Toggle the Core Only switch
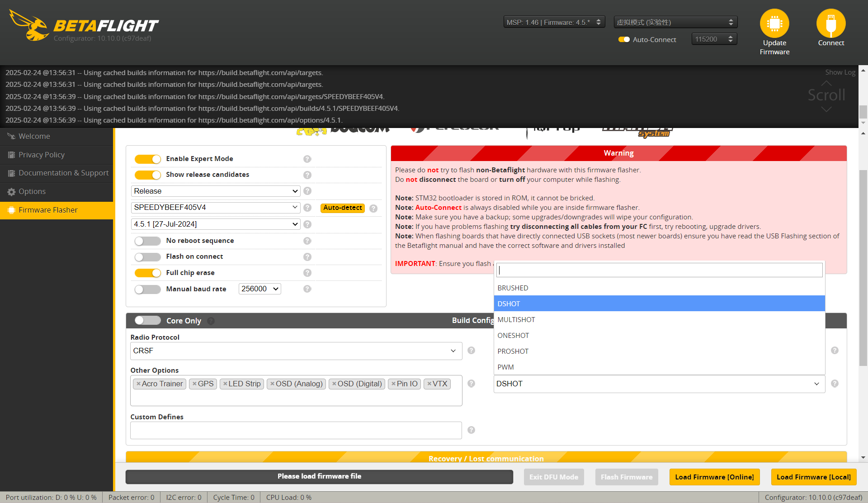This screenshot has width=868, height=503. point(148,321)
